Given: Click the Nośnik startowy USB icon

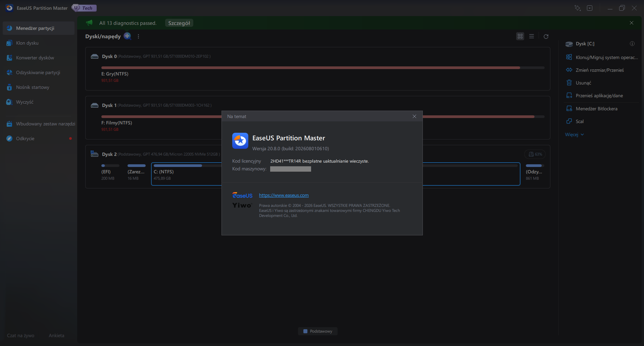Looking at the screenshot, I should coord(9,87).
